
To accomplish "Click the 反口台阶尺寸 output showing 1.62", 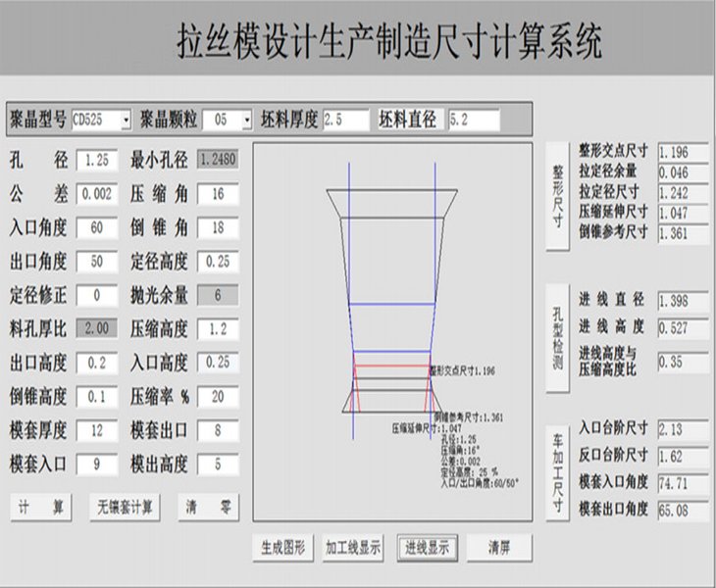I will point(683,456).
